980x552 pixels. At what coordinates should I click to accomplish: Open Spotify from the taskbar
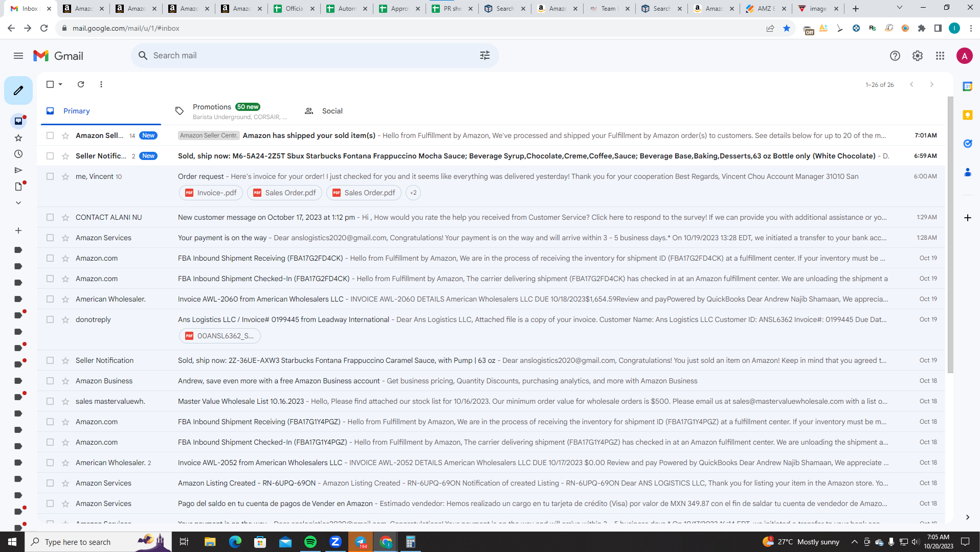pos(310,542)
